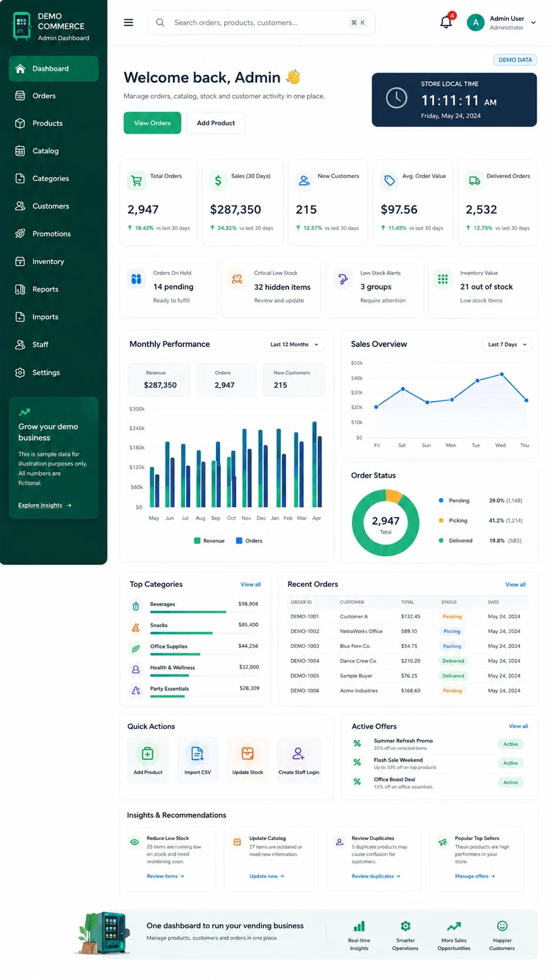Click the Sales dollar sign icon
The image size is (552, 980).
pos(218,181)
